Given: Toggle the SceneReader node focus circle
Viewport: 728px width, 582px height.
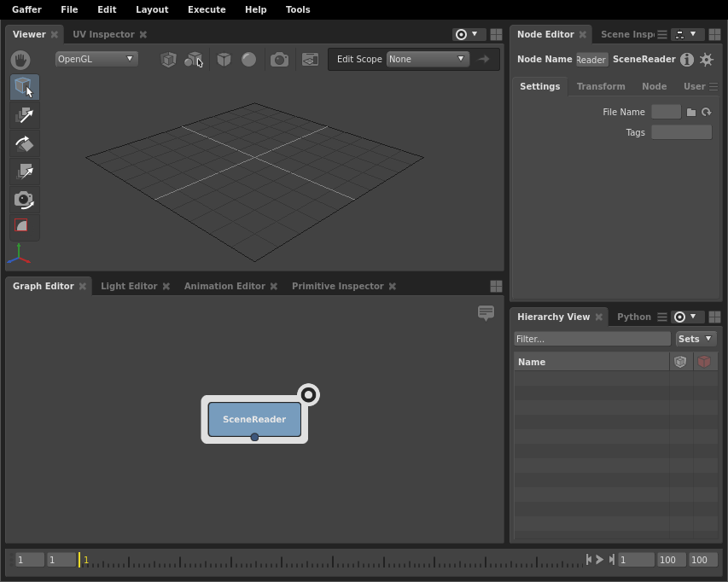Looking at the screenshot, I should 308,395.
